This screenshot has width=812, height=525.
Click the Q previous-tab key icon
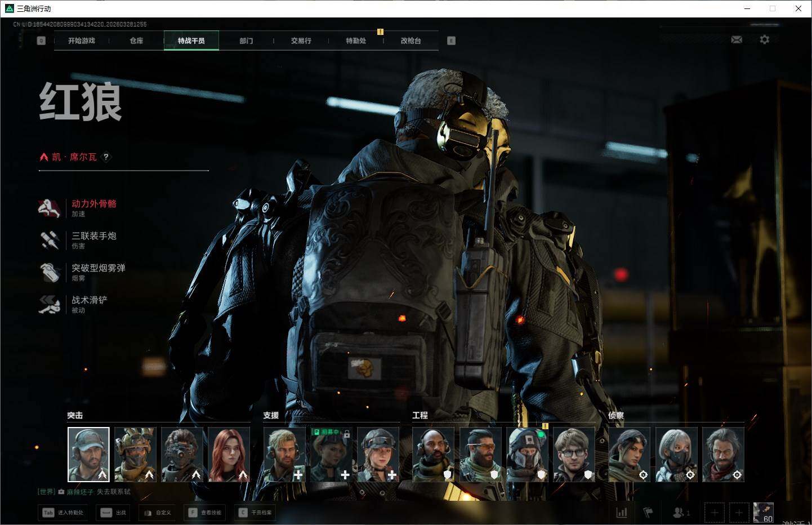tap(41, 41)
